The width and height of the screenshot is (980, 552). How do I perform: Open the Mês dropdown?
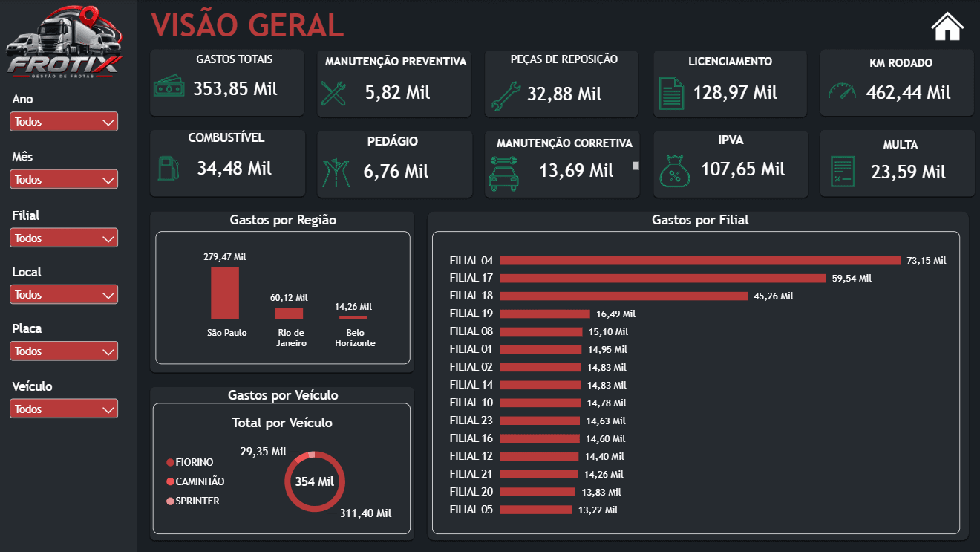(x=64, y=180)
